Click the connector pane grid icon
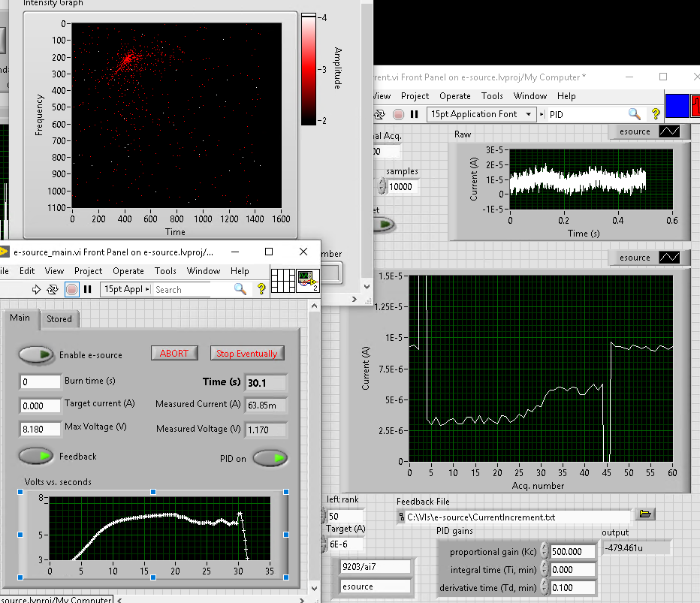The height and width of the screenshot is (603, 700). tap(282, 281)
